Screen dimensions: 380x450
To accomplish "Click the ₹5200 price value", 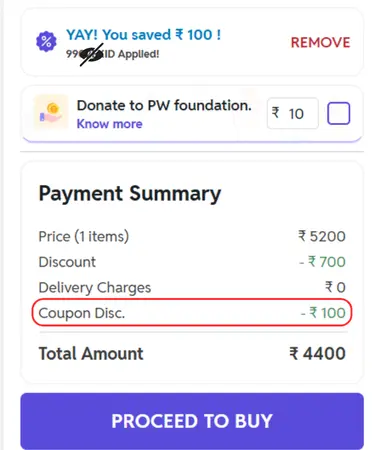I will pos(322,236).
